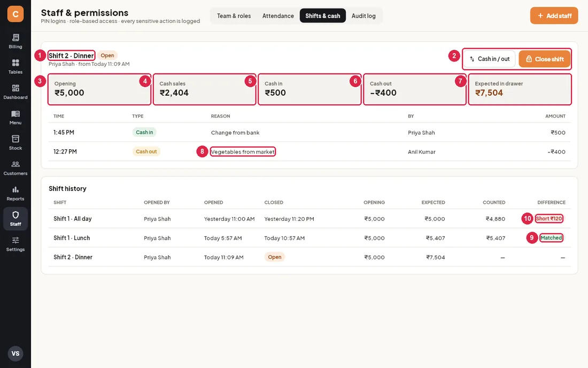Click the Shift history heading
The height and width of the screenshot is (368, 588).
pos(67,189)
